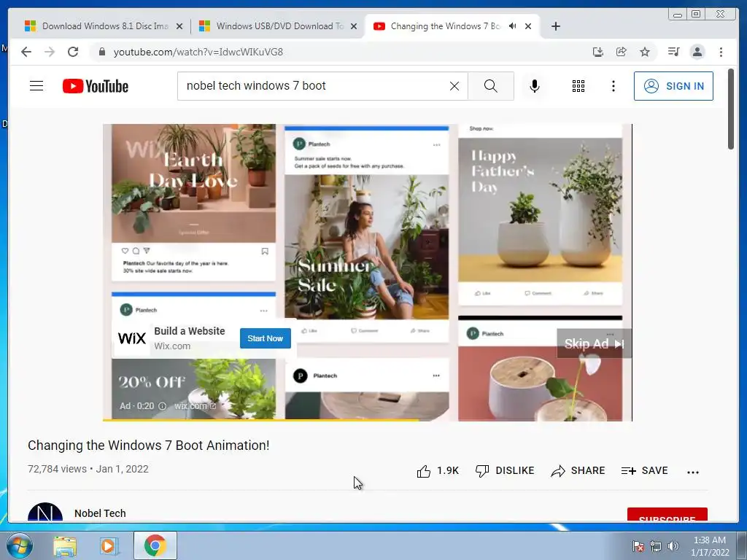747x560 pixels.
Task: Share the video
Action: pos(578,471)
